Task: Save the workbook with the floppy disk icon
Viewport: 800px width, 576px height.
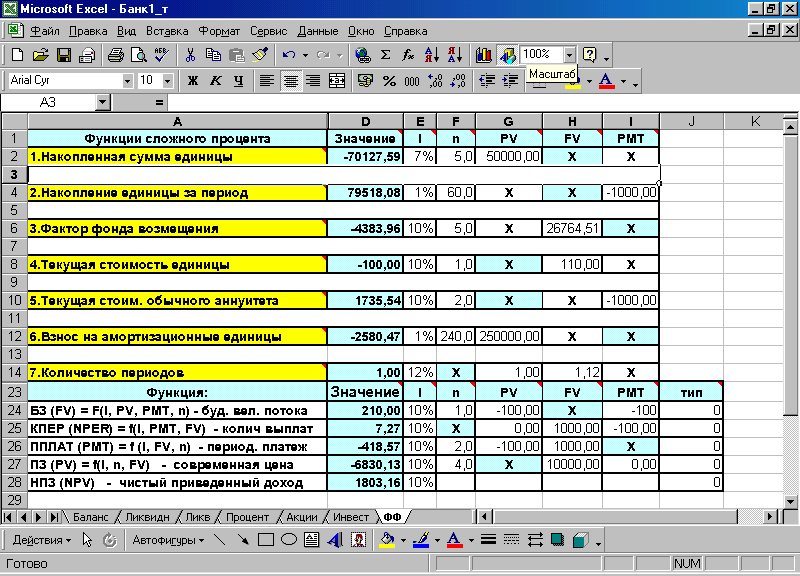Action: (64, 55)
